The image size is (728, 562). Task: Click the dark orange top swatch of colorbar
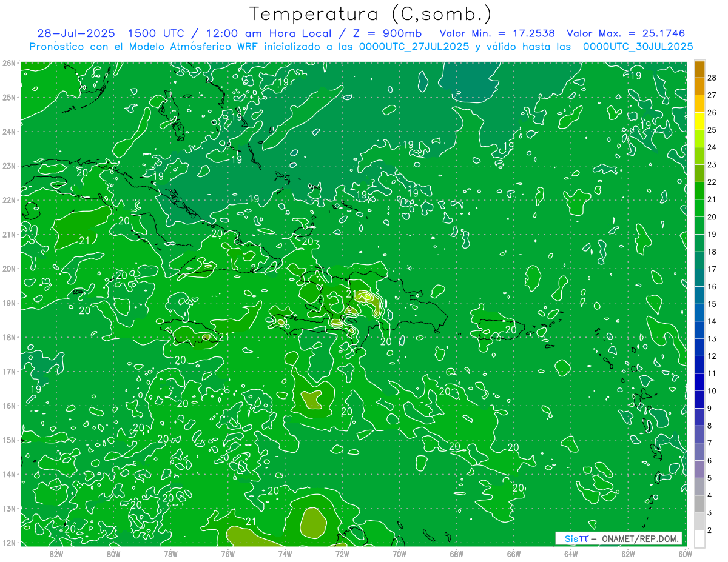(699, 69)
